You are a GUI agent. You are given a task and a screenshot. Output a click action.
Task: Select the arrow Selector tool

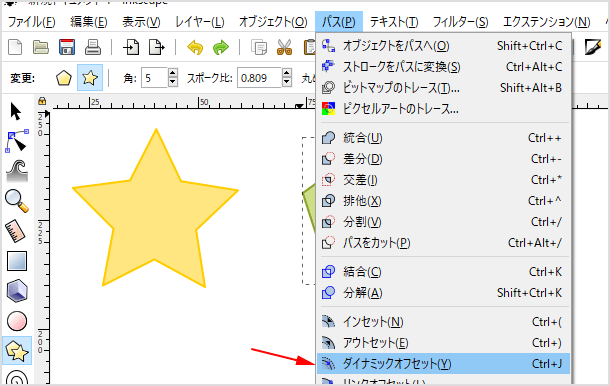tap(16, 112)
